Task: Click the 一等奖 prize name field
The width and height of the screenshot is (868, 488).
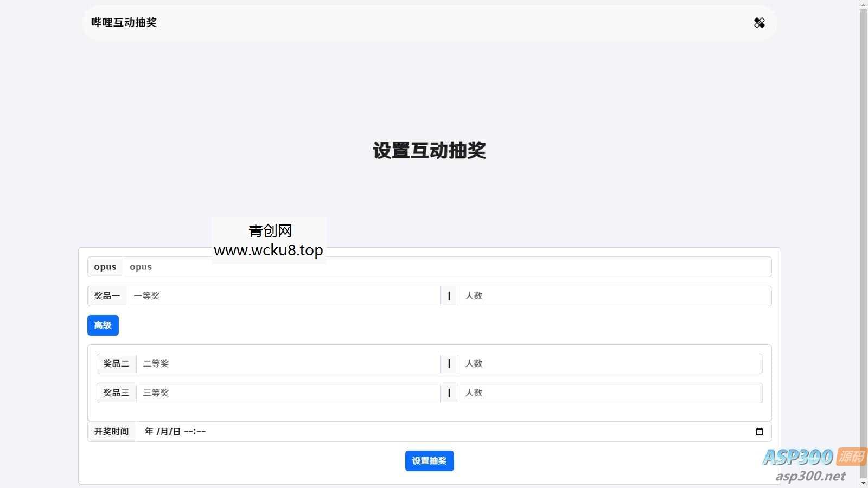Action: 282,296
